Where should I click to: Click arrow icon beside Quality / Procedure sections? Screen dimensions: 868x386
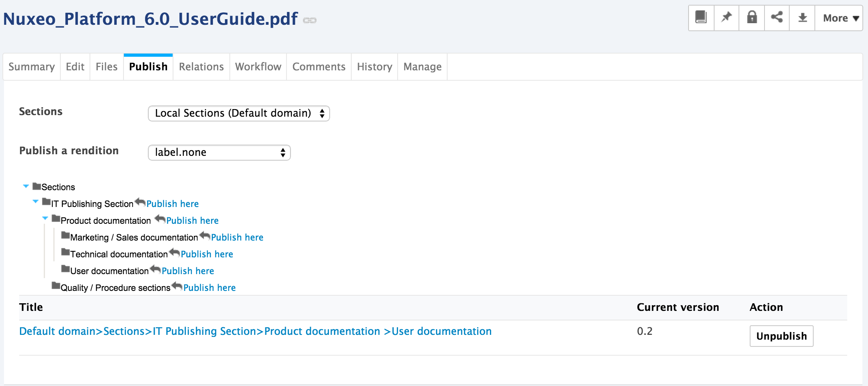[x=177, y=286]
